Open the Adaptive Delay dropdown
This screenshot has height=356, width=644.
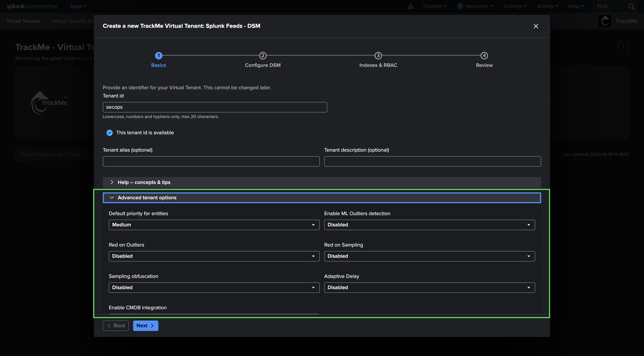point(429,288)
